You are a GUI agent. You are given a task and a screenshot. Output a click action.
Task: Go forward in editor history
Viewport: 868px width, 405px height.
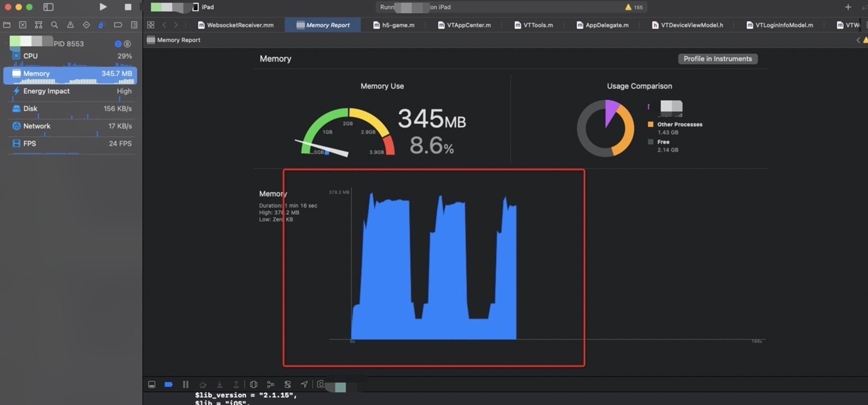coord(176,25)
